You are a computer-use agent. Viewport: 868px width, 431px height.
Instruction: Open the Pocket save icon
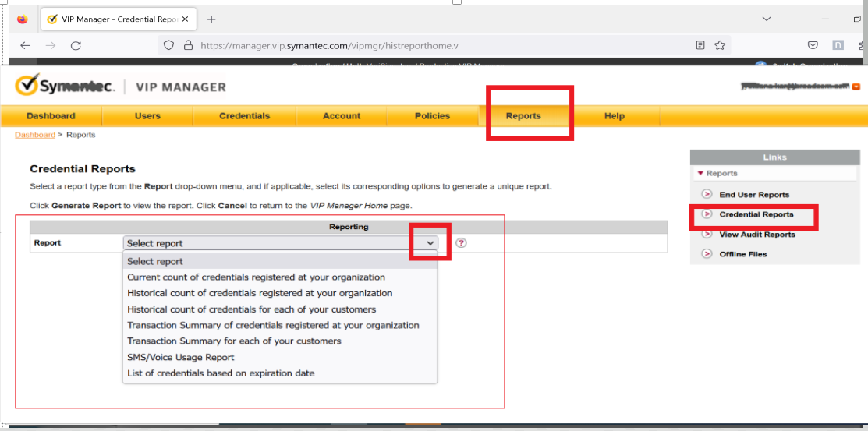click(813, 45)
